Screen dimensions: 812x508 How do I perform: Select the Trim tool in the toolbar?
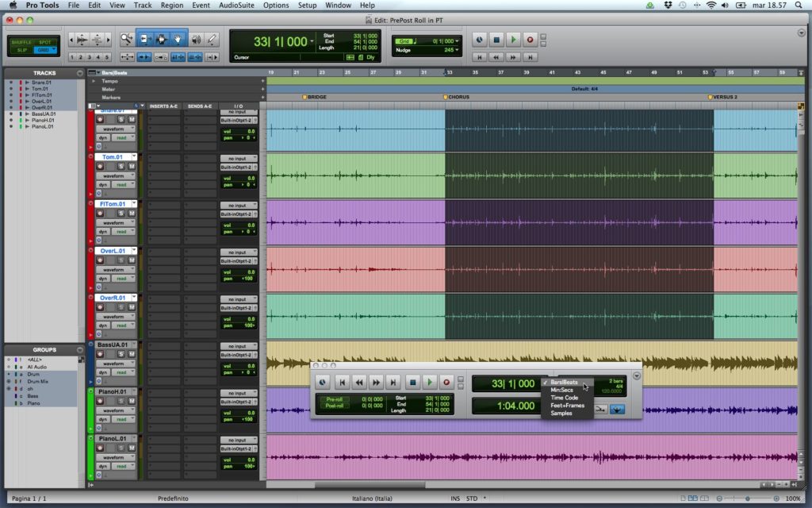pos(144,40)
